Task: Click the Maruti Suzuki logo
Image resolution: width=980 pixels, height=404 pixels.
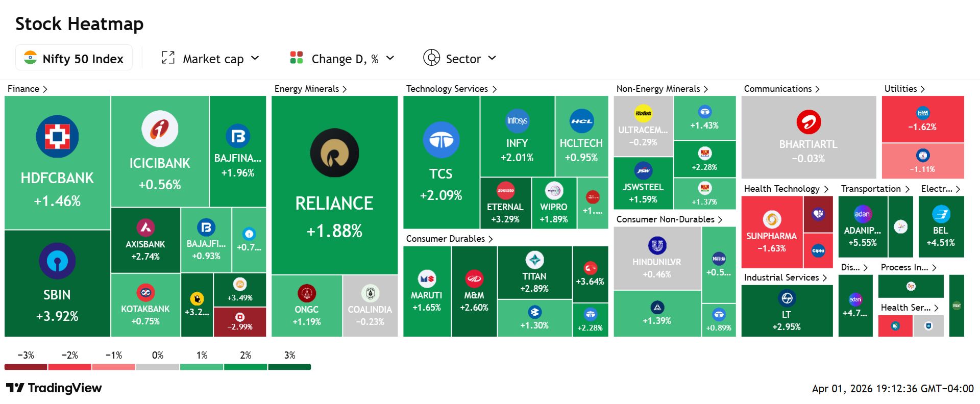Action: (427, 279)
